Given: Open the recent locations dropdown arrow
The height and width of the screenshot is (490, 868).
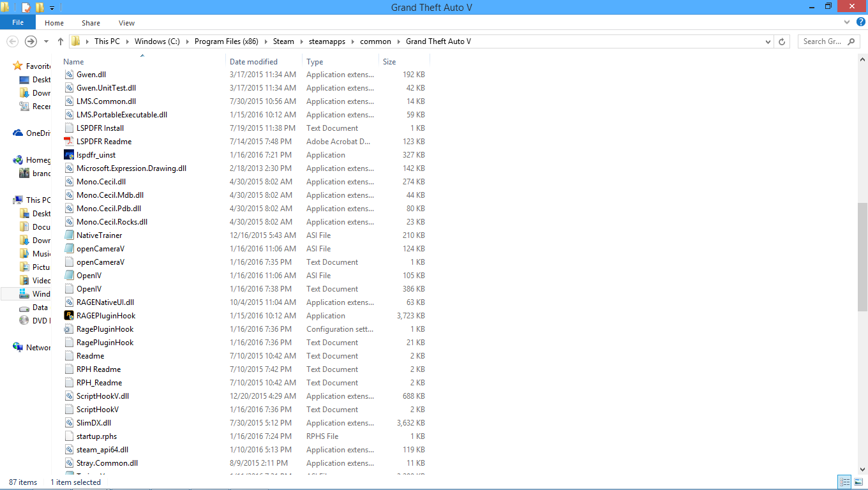Looking at the screenshot, I should pos(46,41).
